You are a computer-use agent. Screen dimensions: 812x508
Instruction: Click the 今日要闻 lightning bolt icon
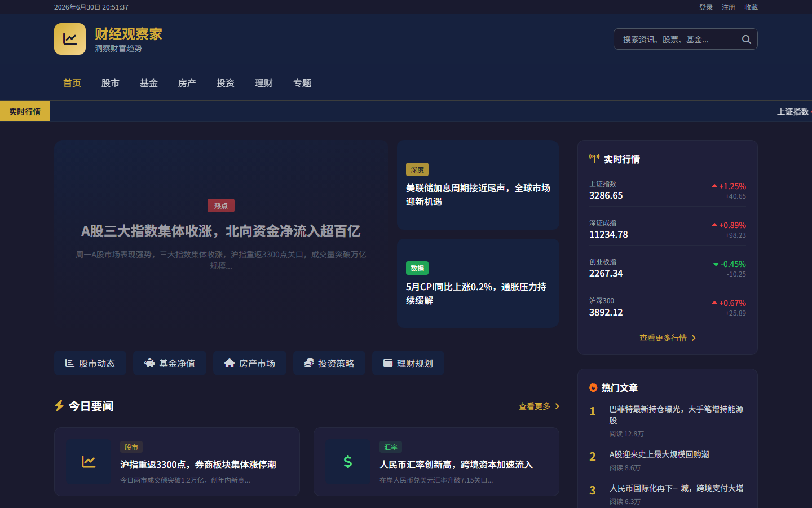point(59,406)
